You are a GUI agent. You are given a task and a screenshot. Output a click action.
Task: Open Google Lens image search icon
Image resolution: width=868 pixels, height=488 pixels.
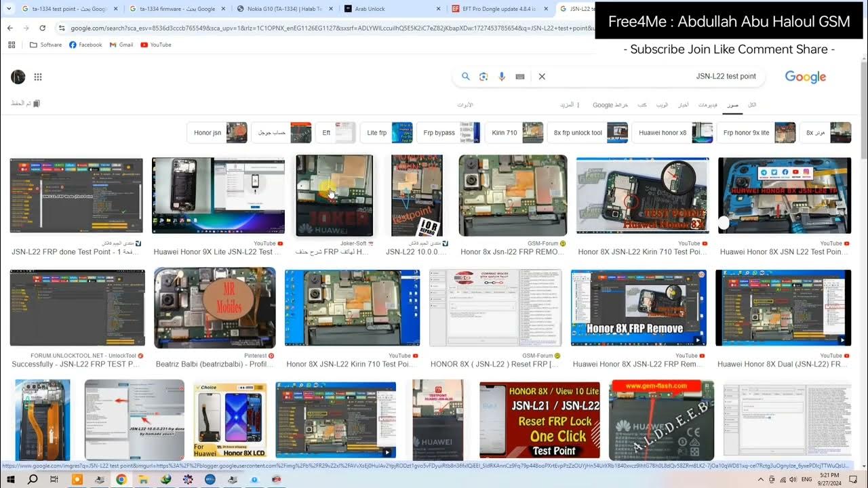pos(484,77)
